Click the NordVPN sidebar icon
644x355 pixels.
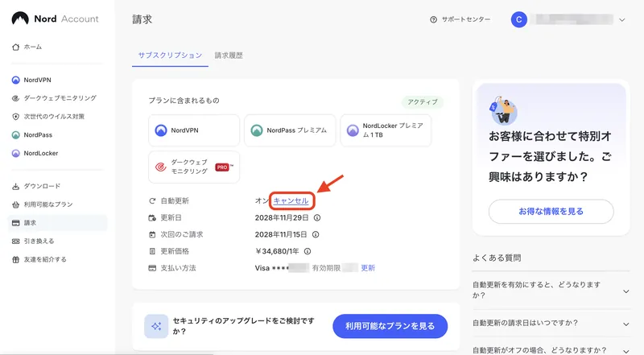[15, 80]
